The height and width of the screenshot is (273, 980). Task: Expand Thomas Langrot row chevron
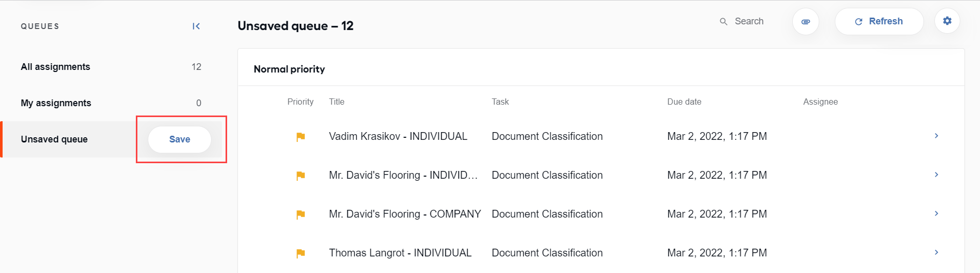pyautogui.click(x=936, y=252)
